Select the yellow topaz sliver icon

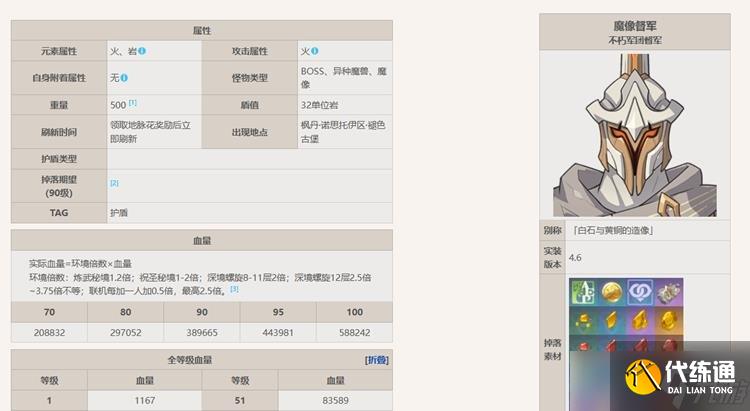(x=583, y=320)
